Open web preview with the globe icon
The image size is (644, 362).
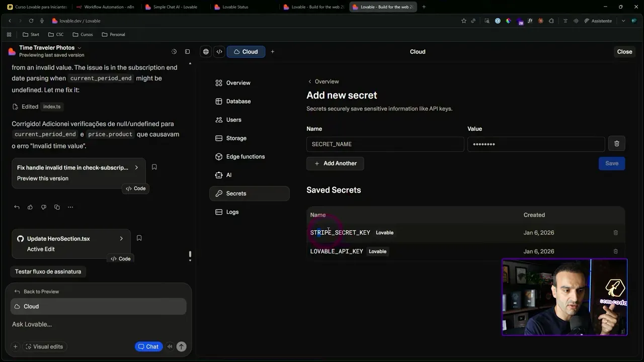tap(206, 51)
